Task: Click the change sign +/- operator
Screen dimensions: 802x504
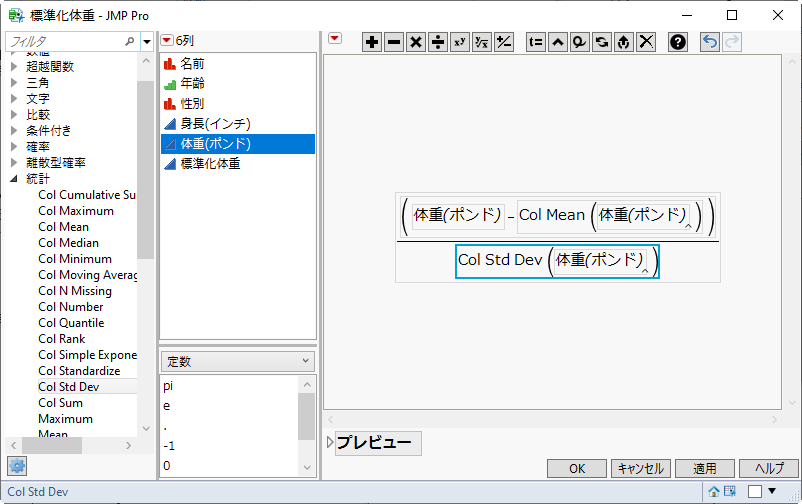Action: click(x=504, y=42)
